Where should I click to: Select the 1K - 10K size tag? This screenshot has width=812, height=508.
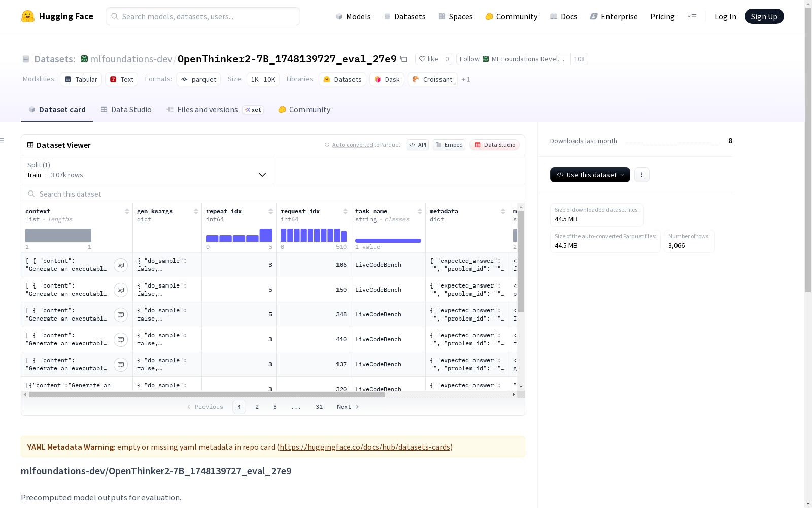pos(263,79)
